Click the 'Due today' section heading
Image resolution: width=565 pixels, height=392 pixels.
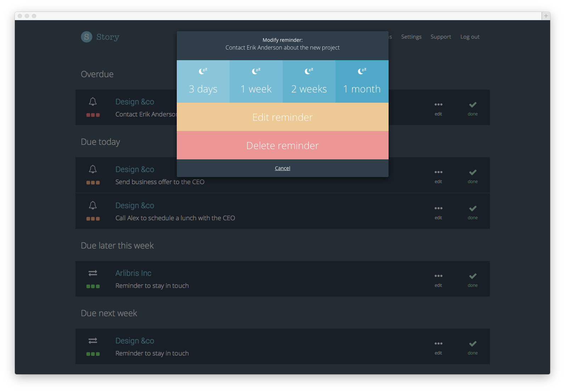(x=100, y=142)
